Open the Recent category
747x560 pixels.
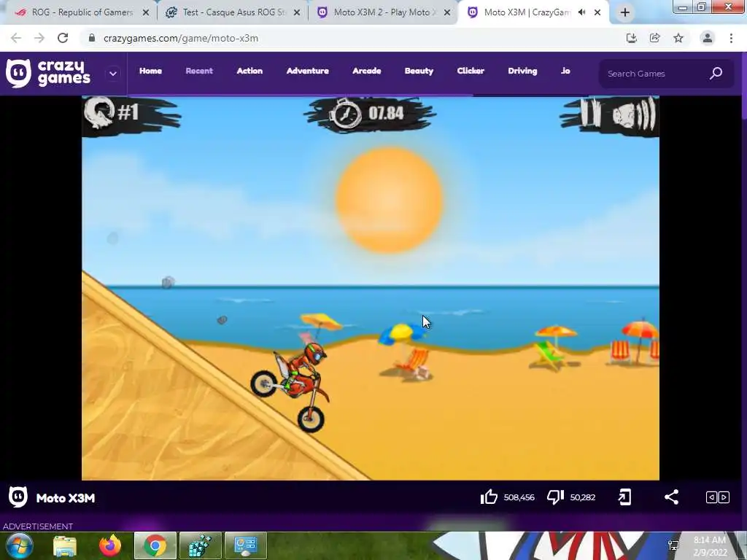point(199,71)
